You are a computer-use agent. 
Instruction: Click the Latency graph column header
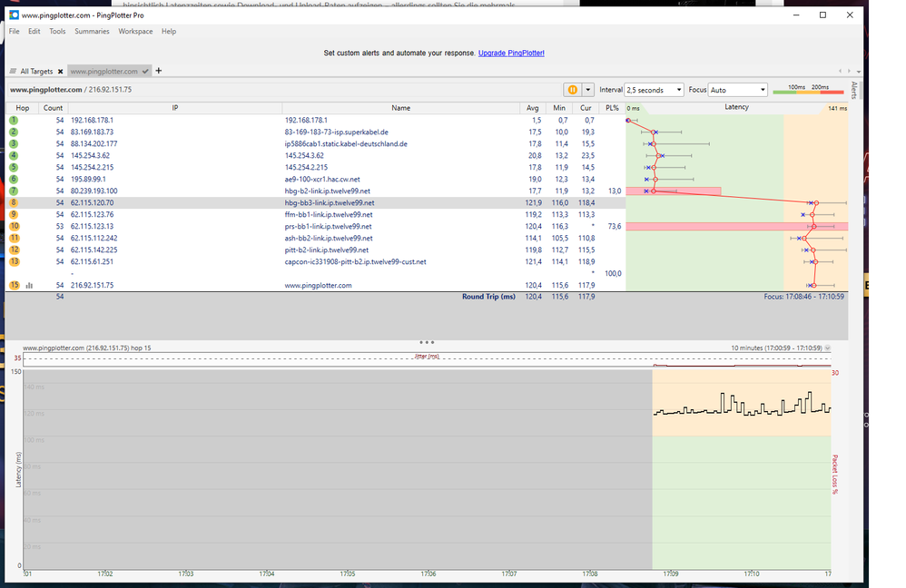click(x=737, y=107)
